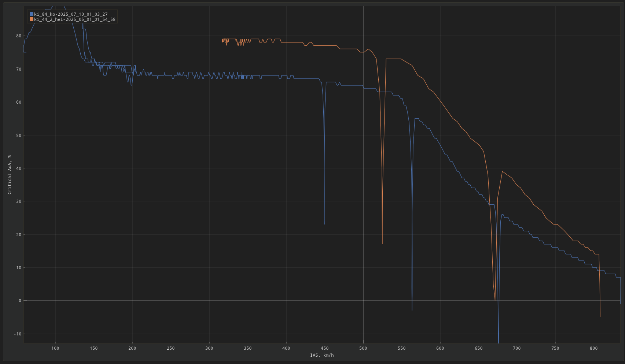Click the -10 tick label on y-axis
This screenshot has width=625, height=364.
click(18, 334)
